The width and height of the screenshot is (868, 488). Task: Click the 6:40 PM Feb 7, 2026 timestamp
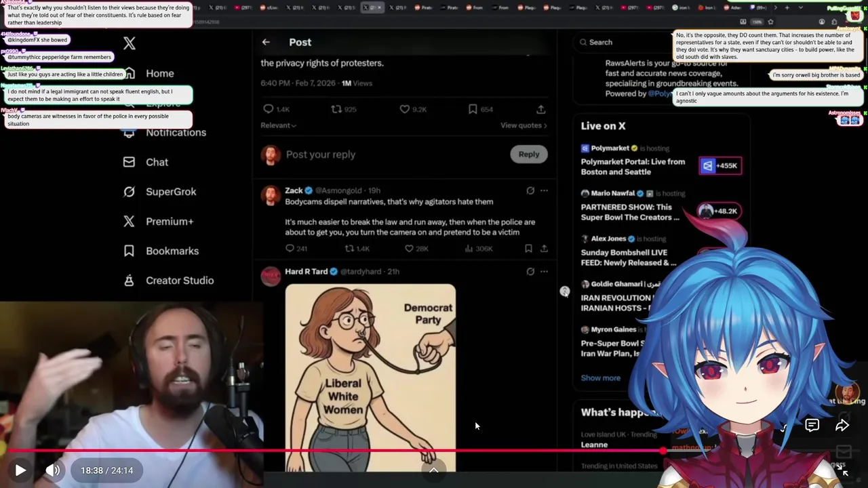(298, 83)
